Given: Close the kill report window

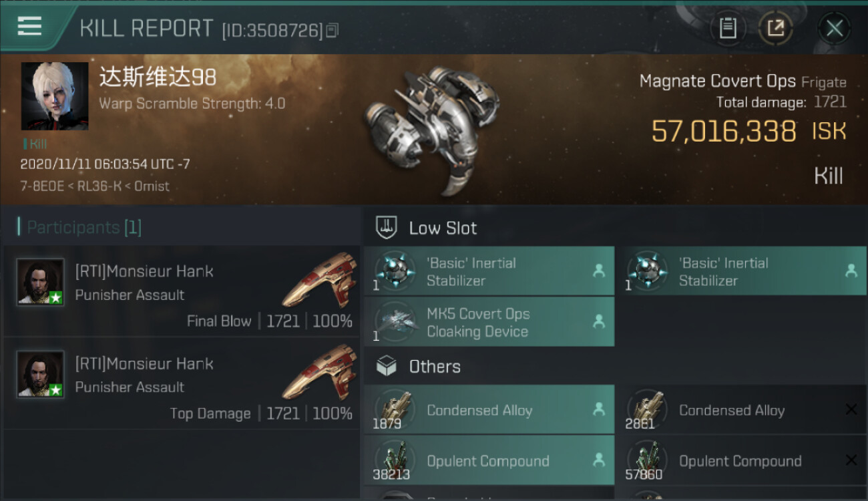Looking at the screenshot, I should click(834, 28).
